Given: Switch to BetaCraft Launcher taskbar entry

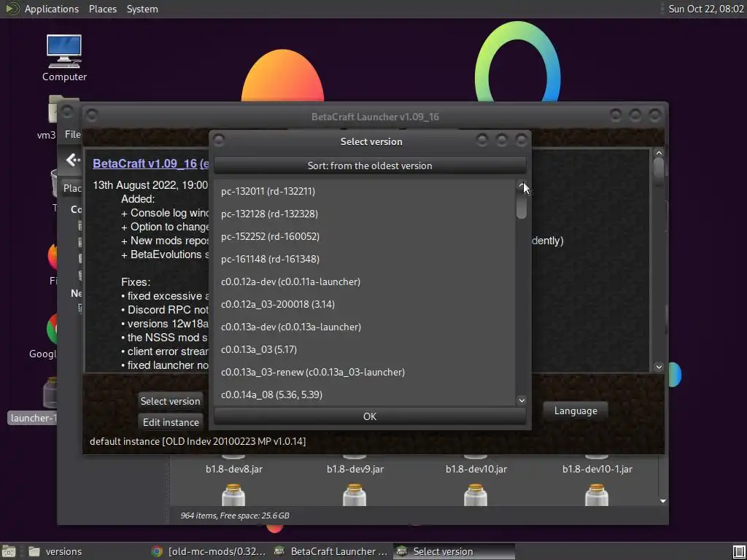Looking at the screenshot, I should pos(331,551).
